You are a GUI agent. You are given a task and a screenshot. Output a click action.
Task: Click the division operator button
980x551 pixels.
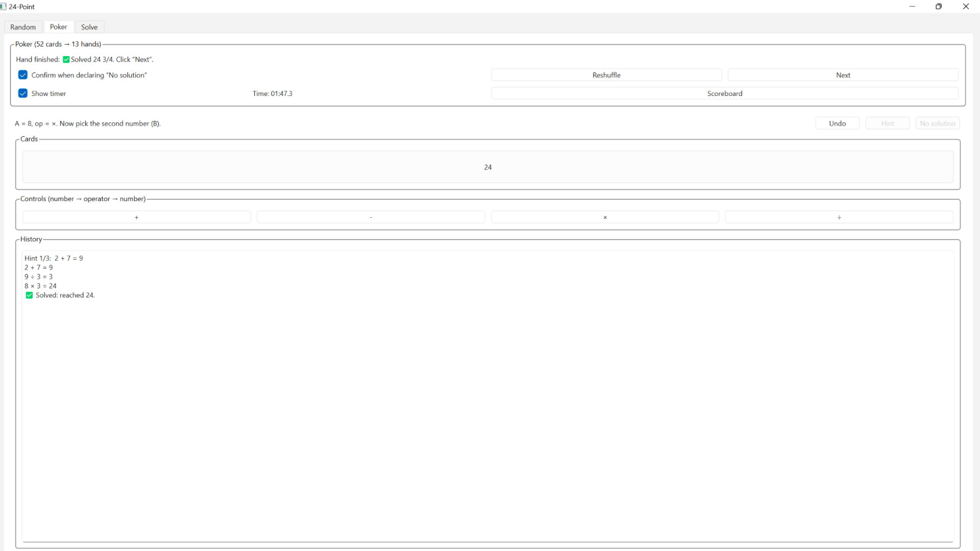pyautogui.click(x=839, y=217)
